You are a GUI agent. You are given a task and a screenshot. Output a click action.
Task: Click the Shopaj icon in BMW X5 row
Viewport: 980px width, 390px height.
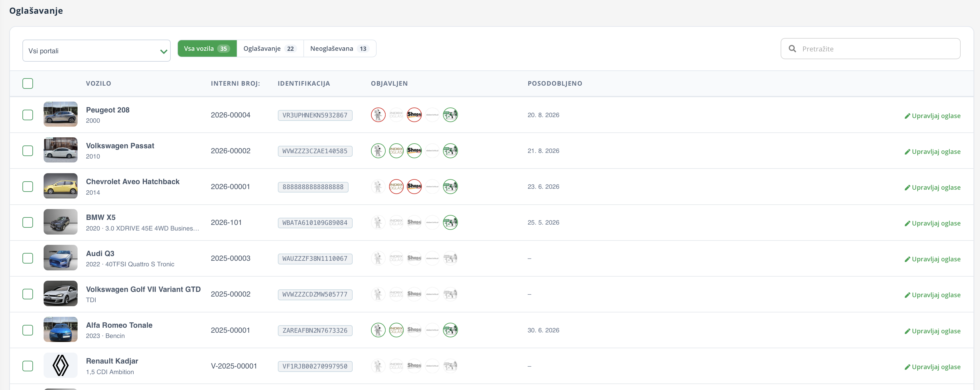tap(414, 222)
